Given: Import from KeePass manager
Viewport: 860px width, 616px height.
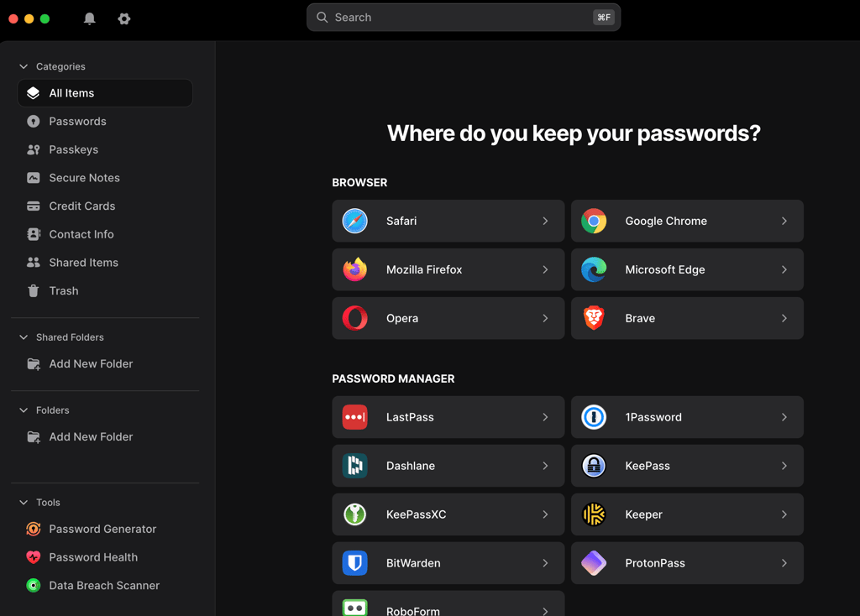Looking at the screenshot, I should point(687,466).
